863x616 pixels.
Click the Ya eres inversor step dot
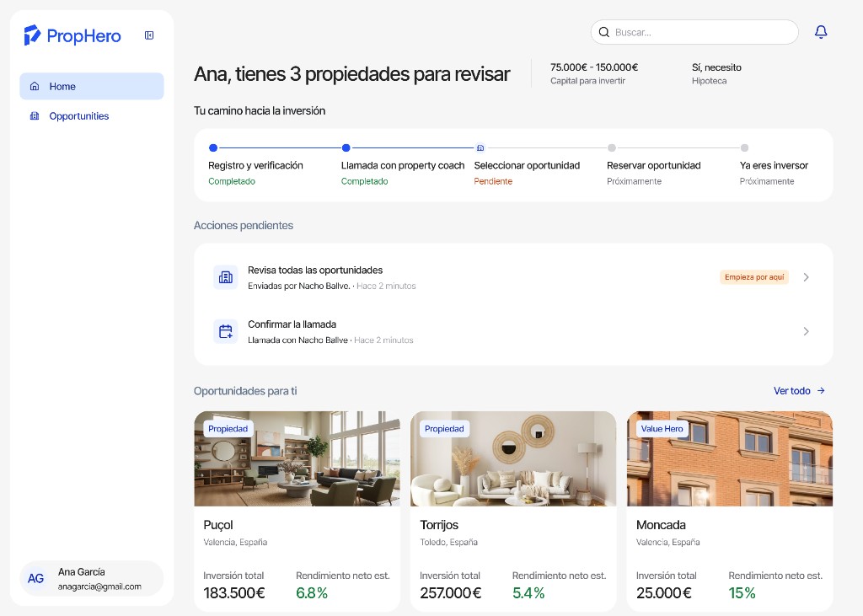pos(744,147)
